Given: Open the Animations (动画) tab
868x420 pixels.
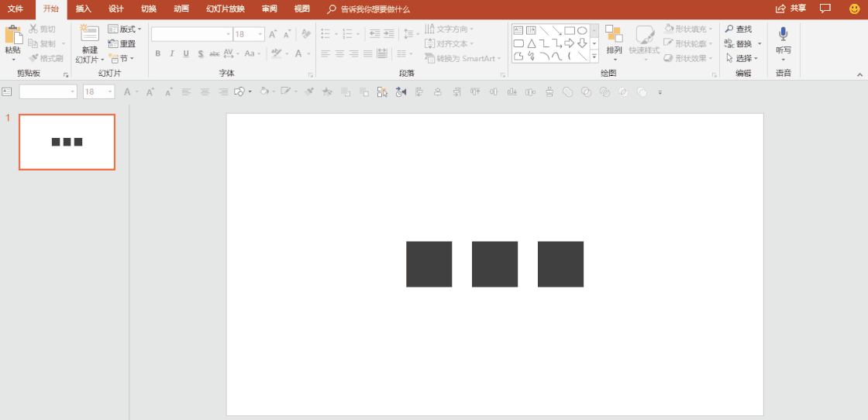Looking at the screenshot, I should [x=181, y=9].
